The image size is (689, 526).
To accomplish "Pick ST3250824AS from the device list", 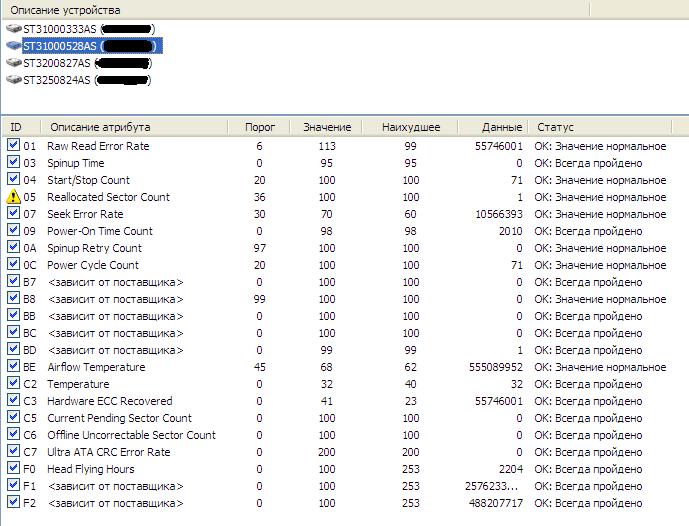I will coord(87,80).
